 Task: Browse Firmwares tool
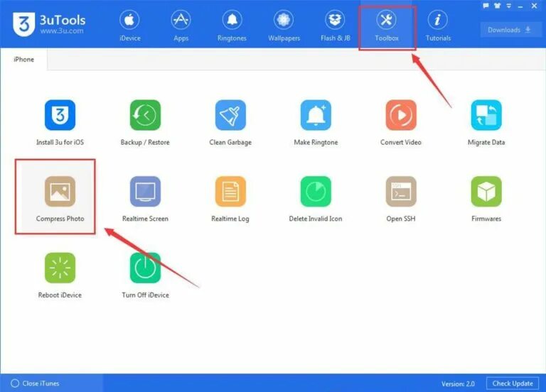(486, 199)
